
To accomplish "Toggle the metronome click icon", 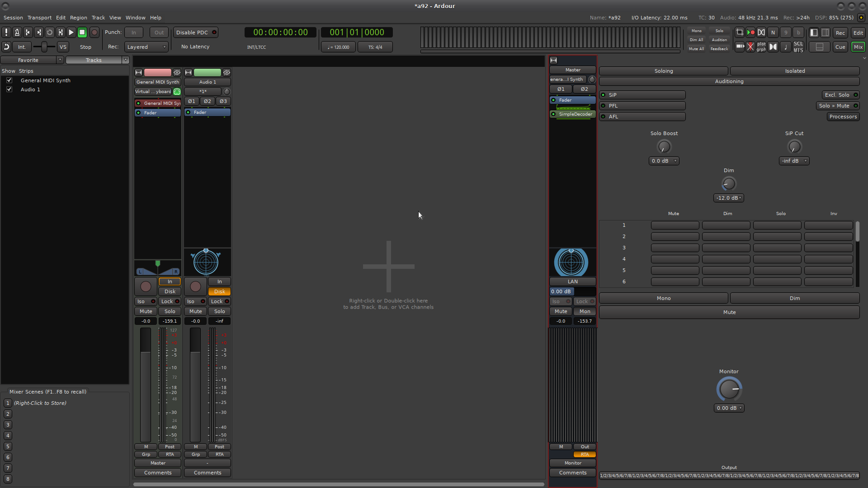I will click(x=17, y=33).
